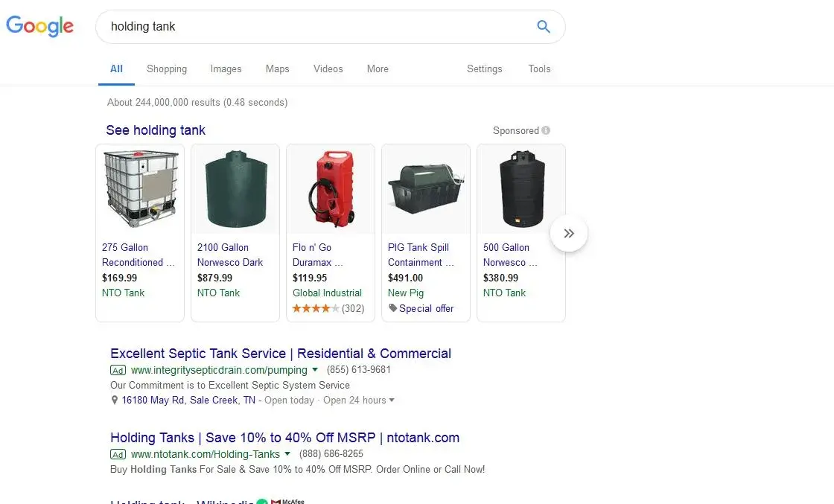Click NTO Tank seller under 275 Gallon item
The width and height of the screenshot is (834, 504).
(123, 293)
